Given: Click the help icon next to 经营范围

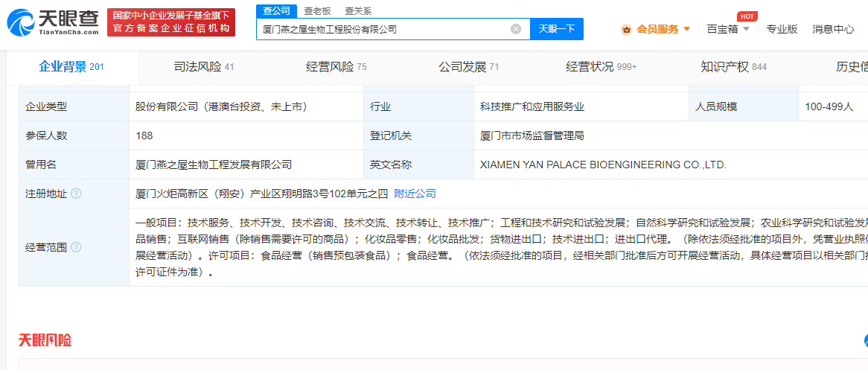Looking at the screenshot, I should coord(76,247).
